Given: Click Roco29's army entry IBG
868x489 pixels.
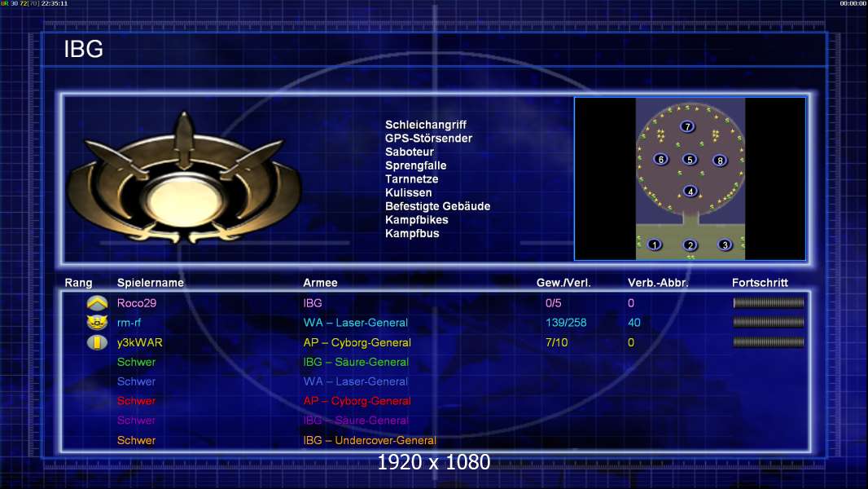Looking at the screenshot, I should click(312, 303).
